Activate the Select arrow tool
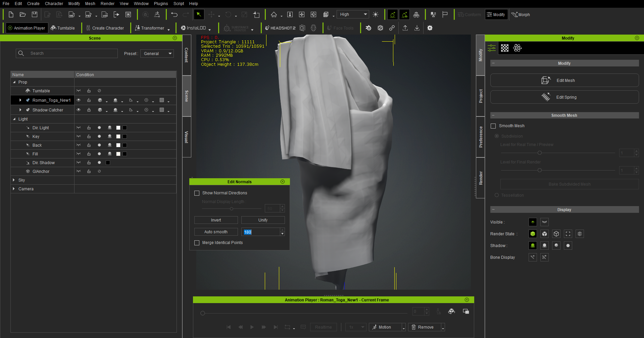Image resolution: width=644 pixels, height=338 pixels. click(x=199, y=14)
